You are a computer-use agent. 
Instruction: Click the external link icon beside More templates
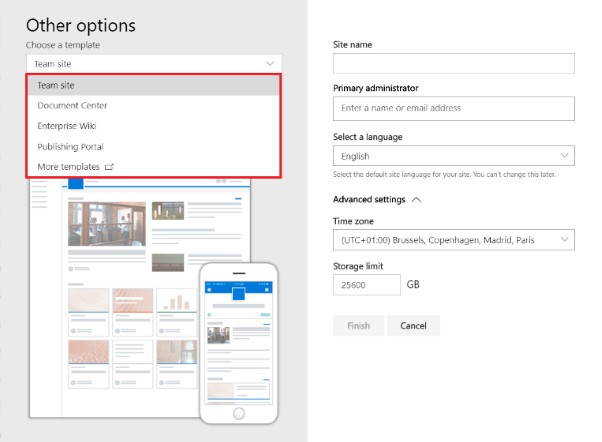tap(109, 167)
